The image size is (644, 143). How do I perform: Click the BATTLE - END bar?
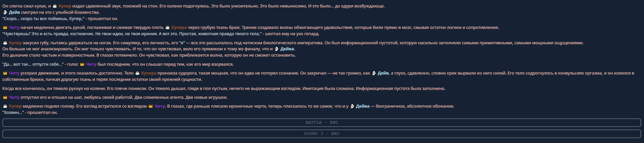pos(322,123)
